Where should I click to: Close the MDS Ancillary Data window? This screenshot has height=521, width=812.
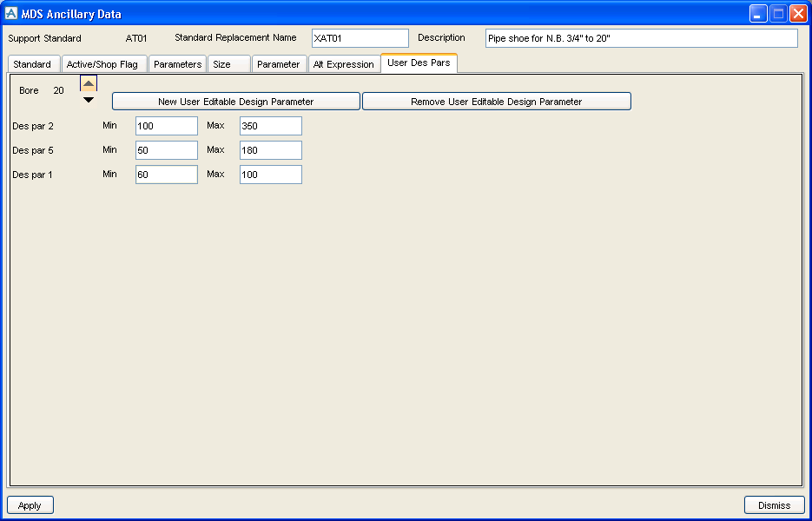797,14
